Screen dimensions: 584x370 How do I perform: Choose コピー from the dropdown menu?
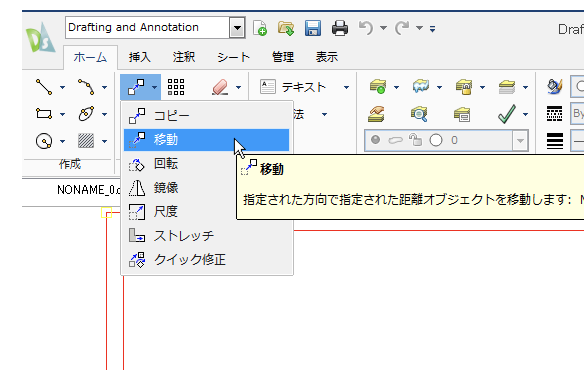206,116
